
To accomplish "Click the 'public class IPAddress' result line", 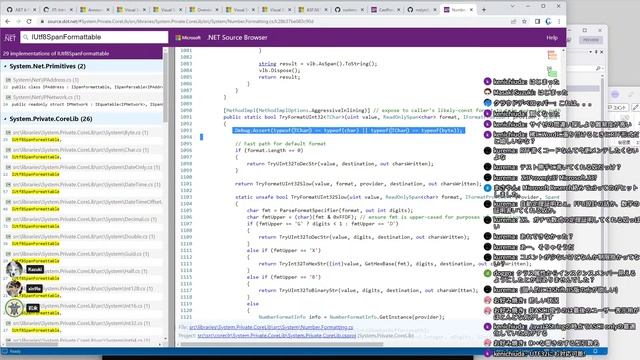I will point(87,87).
